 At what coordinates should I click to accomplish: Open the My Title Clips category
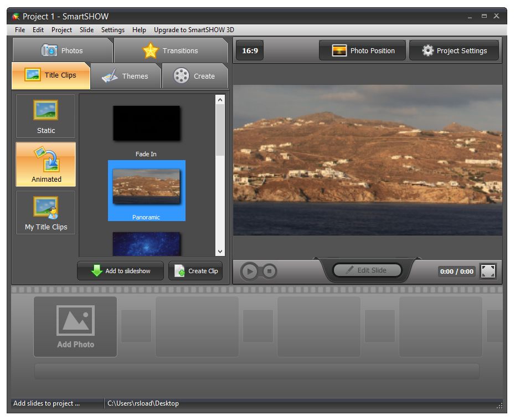[45, 213]
